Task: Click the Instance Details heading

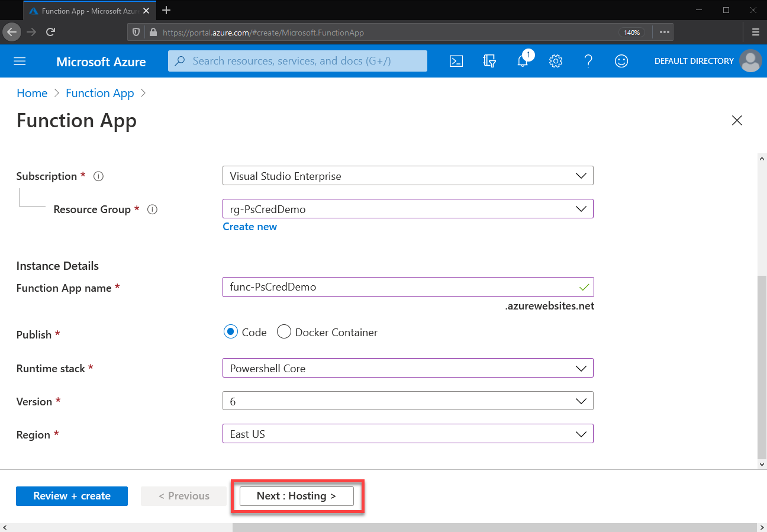Action: coord(57,266)
